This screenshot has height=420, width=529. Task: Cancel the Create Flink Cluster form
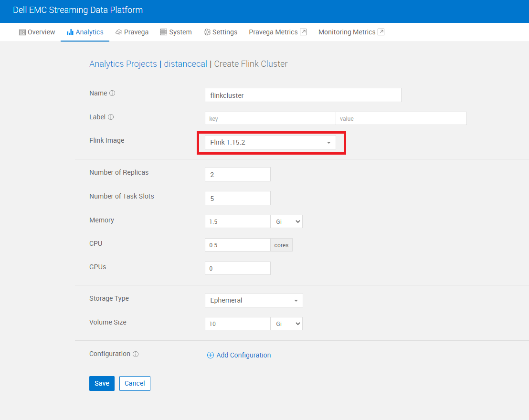tap(135, 383)
